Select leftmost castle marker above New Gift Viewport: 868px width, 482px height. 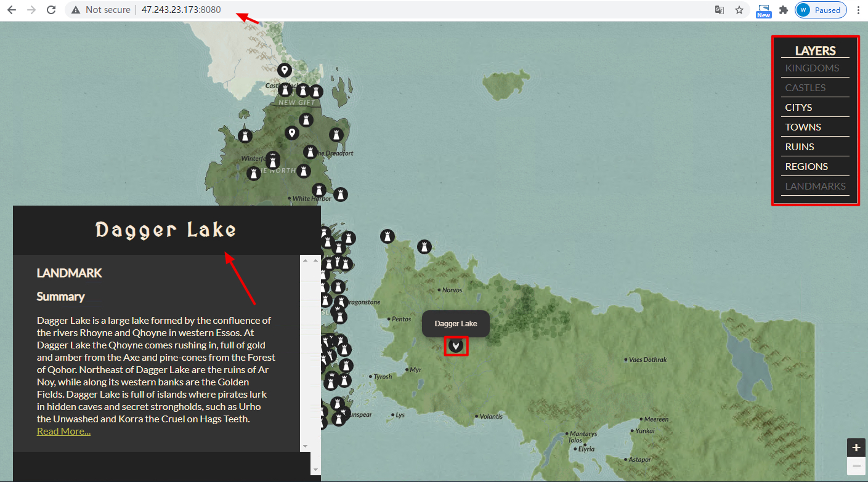click(285, 90)
